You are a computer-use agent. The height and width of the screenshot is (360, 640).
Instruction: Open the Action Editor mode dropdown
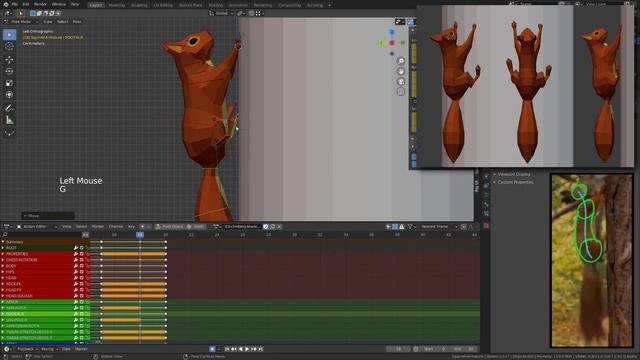37,227
